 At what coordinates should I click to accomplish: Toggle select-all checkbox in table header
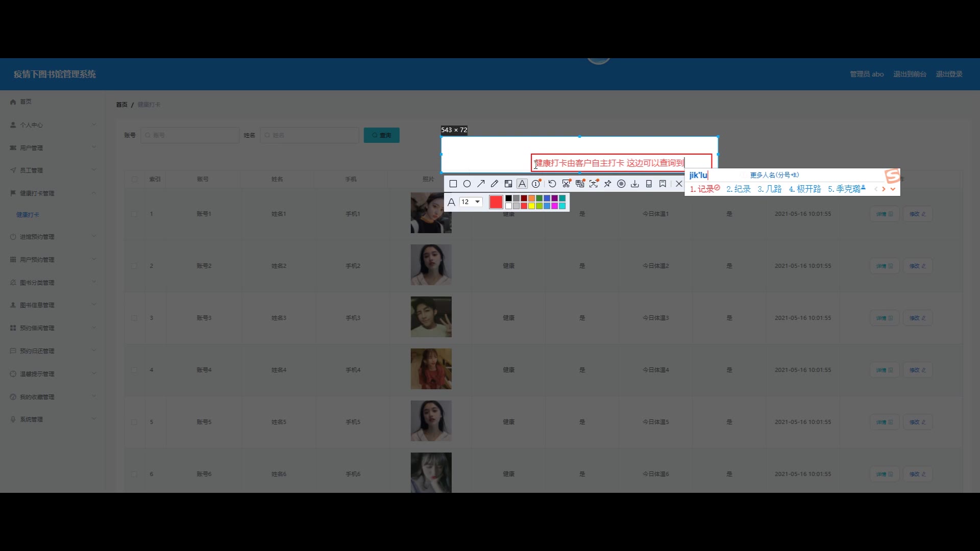(x=134, y=180)
